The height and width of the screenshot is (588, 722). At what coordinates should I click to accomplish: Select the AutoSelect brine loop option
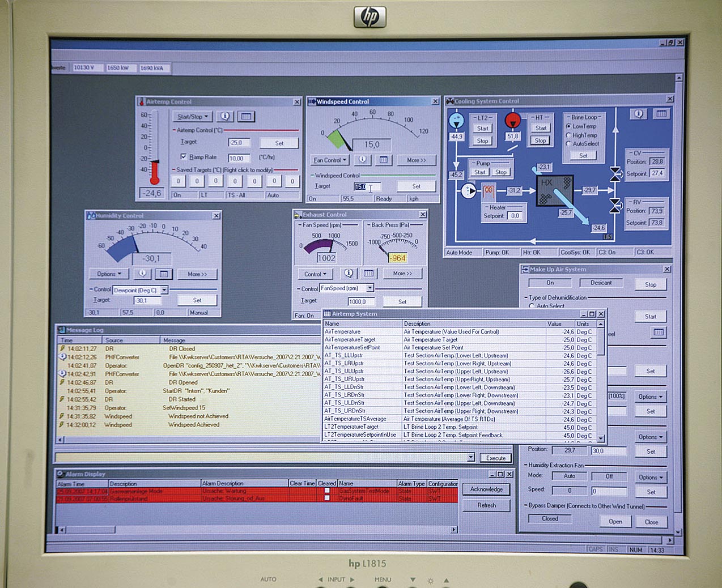568,144
